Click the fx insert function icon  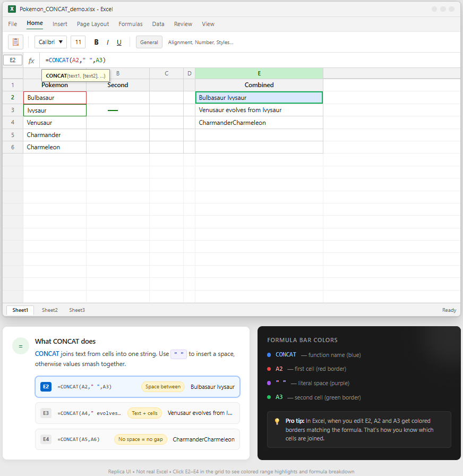(x=31, y=61)
